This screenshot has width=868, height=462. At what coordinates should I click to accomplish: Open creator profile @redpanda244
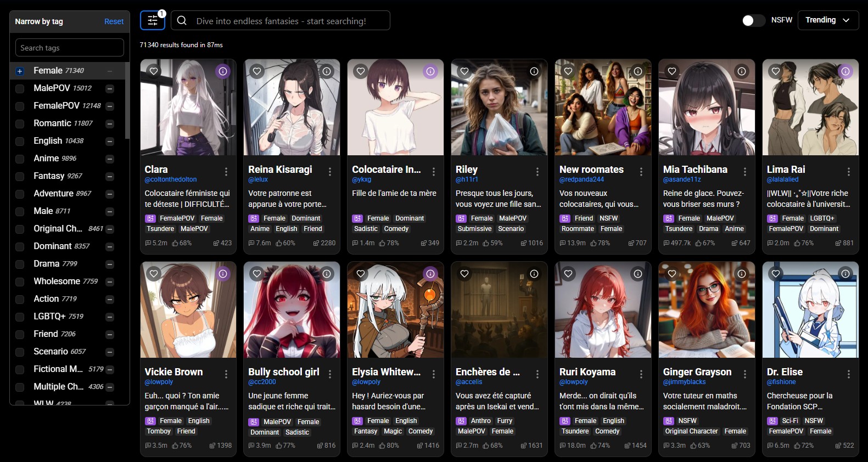(581, 179)
